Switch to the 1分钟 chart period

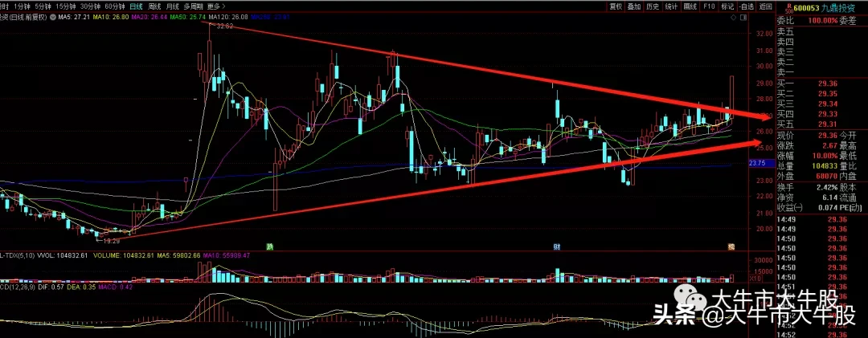coord(23,6)
